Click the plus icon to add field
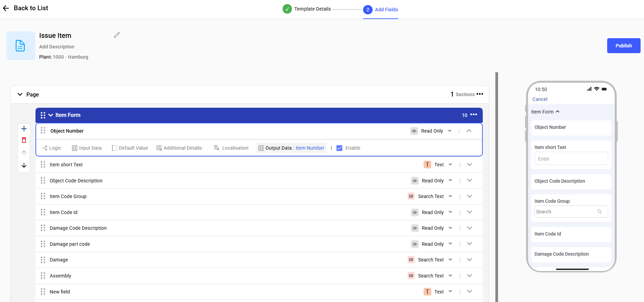This screenshot has width=644, height=302. (24, 129)
